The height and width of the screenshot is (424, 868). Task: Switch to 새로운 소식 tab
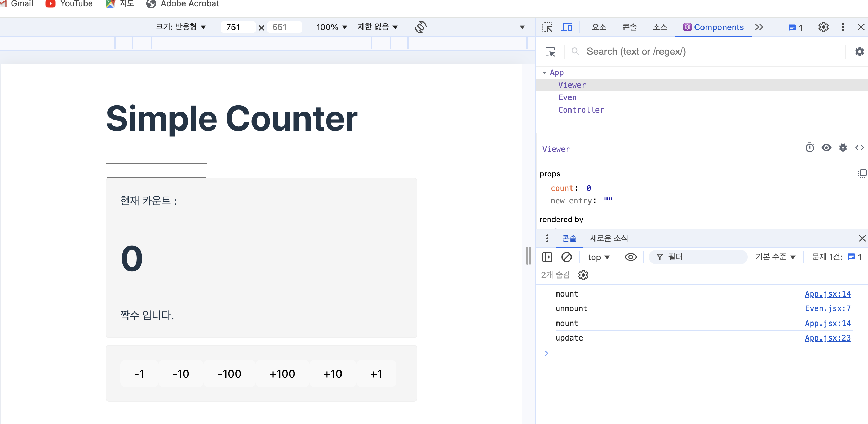[609, 238]
